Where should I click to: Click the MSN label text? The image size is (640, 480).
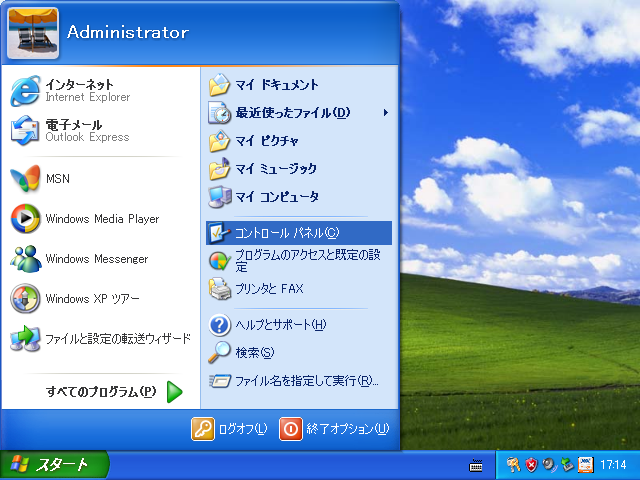[x=58, y=179]
